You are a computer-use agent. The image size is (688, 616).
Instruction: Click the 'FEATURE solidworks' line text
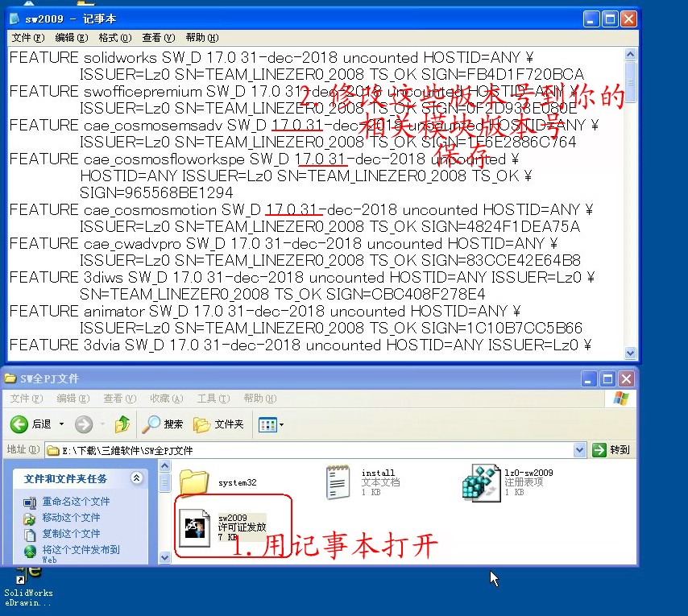(271, 58)
